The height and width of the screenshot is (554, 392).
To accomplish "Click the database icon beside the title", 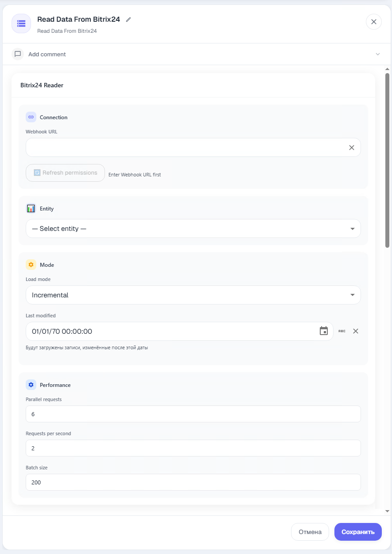I will (21, 23).
